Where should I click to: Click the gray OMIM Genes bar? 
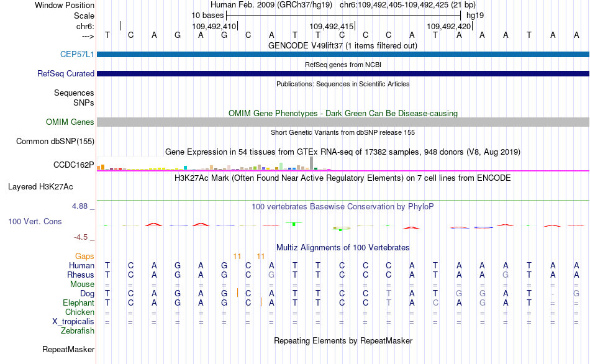point(343,122)
